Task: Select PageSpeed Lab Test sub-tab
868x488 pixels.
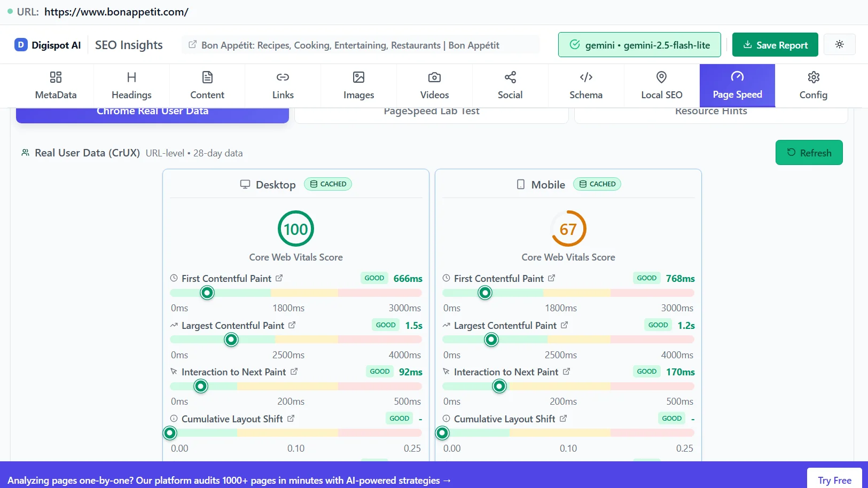Action: 432,115
